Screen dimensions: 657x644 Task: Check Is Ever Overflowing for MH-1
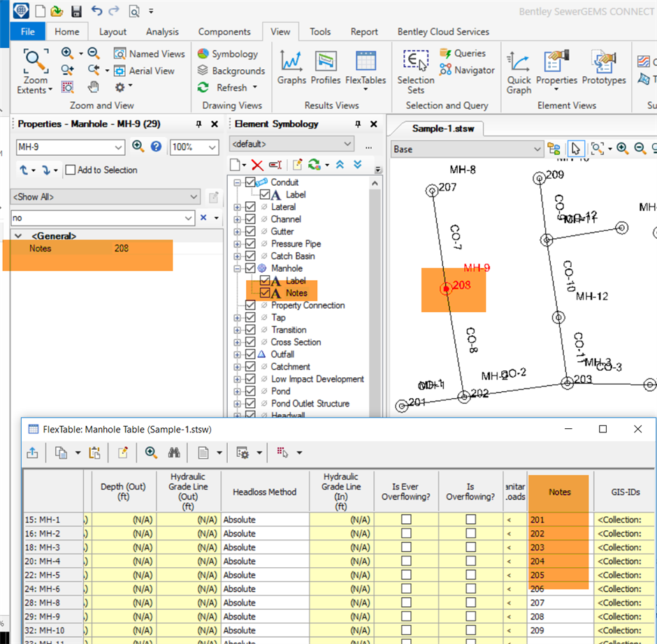(x=406, y=519)
